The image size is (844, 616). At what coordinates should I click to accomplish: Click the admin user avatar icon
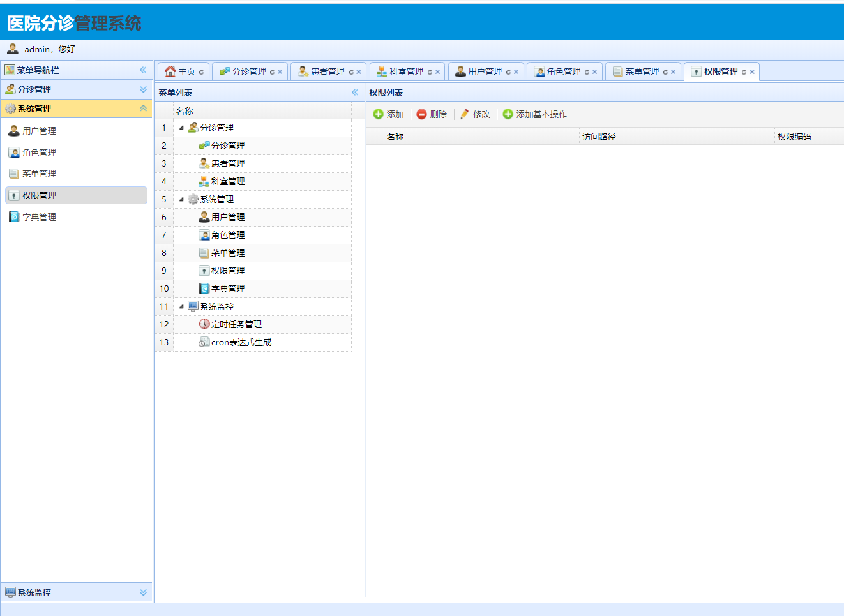pyautogui.click(x=12, y=49)
